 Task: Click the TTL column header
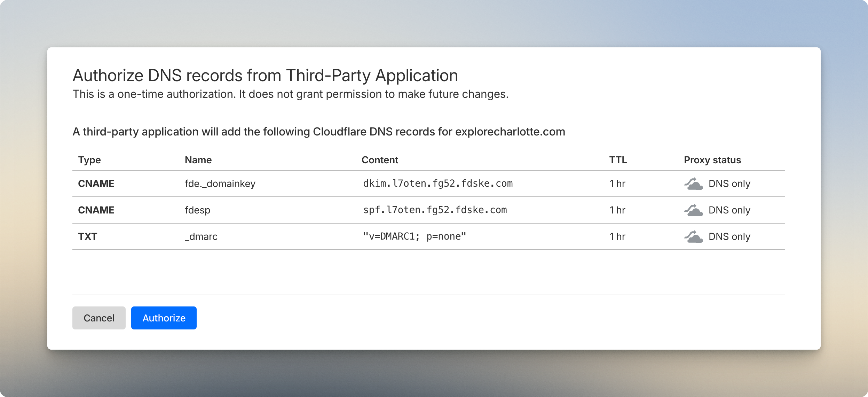pyautogui.click(x=618, y=160)
